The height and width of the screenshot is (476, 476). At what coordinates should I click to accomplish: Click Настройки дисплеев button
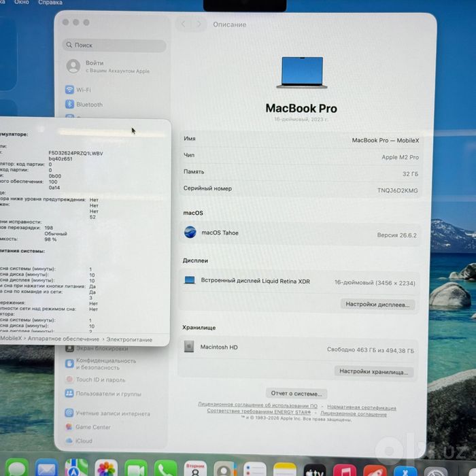coord(377,304)
